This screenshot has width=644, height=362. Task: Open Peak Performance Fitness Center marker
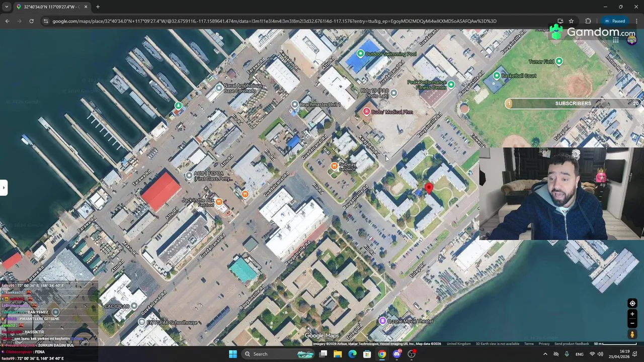pyautogui.click(x=451, y=84)
